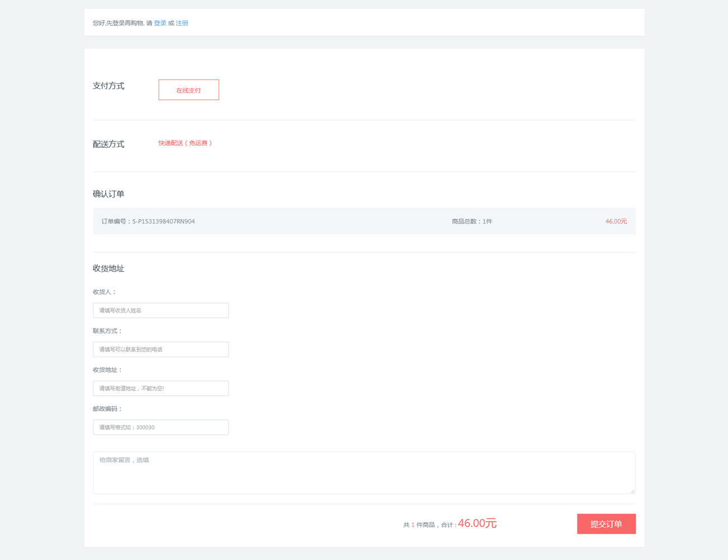Click the 收货人: field label
728x560 pixels.
tap(105, 292)
